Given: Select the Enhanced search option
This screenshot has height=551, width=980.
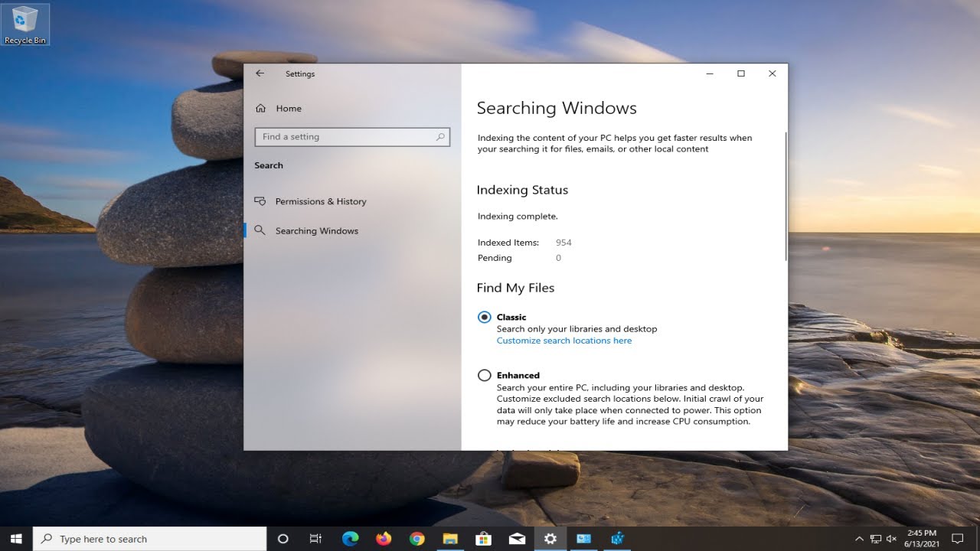Looking at the screenshot, I should pyautogui.click(x=484, y=375).
